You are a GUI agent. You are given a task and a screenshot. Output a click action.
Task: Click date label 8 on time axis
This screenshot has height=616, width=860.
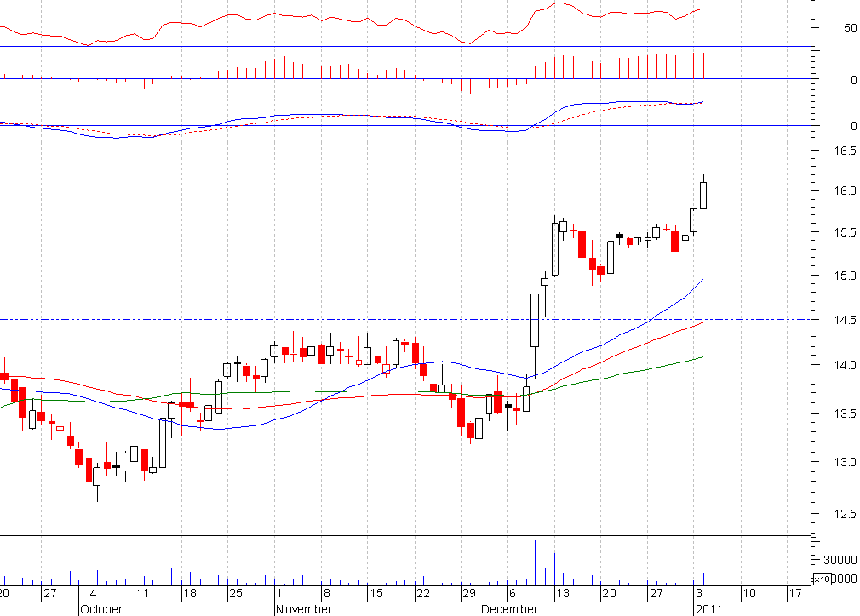click(326, 593)
